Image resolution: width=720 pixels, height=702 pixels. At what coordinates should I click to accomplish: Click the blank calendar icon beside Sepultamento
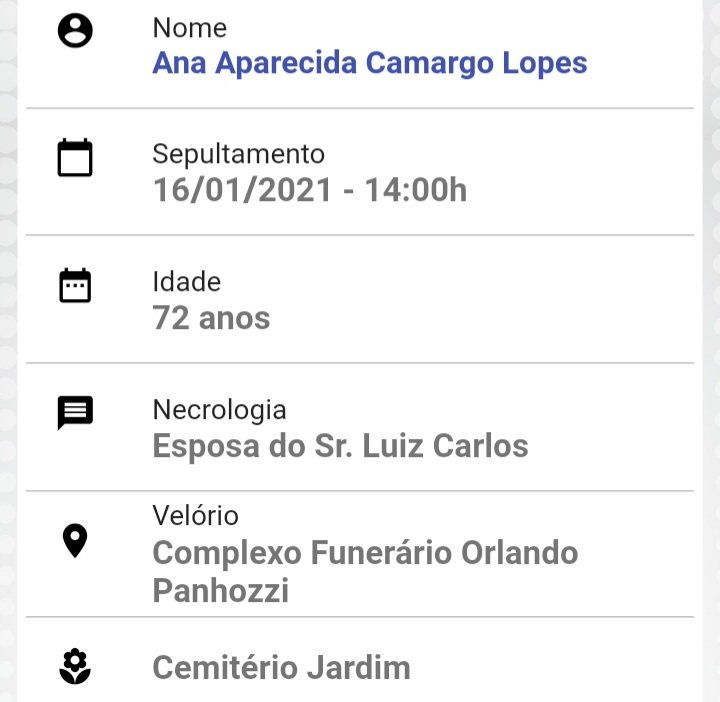coord(75,157)
